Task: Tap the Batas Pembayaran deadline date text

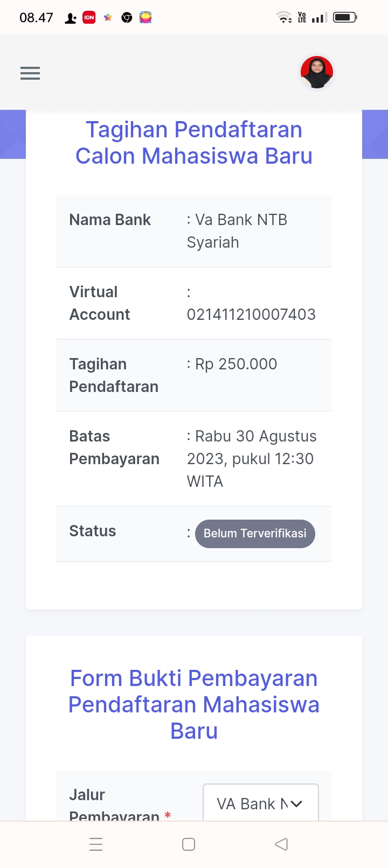Action: point(251,459)
